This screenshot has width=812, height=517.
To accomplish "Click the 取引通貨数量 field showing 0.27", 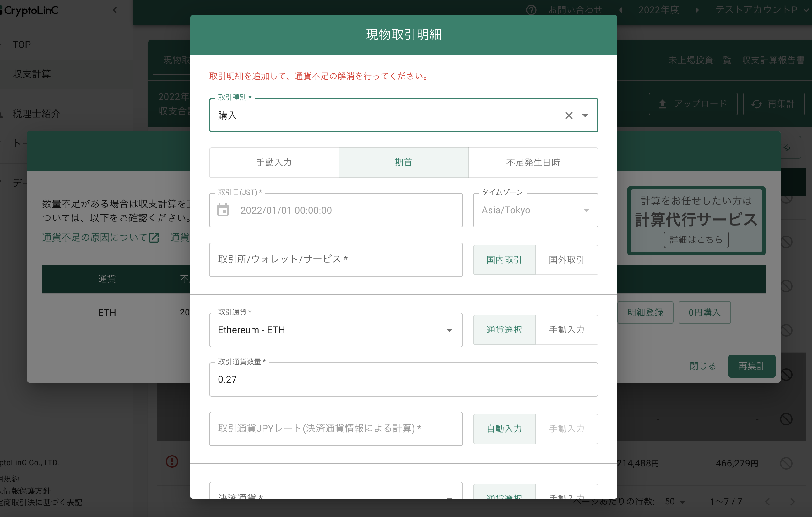I will click(x=403, y=380).
